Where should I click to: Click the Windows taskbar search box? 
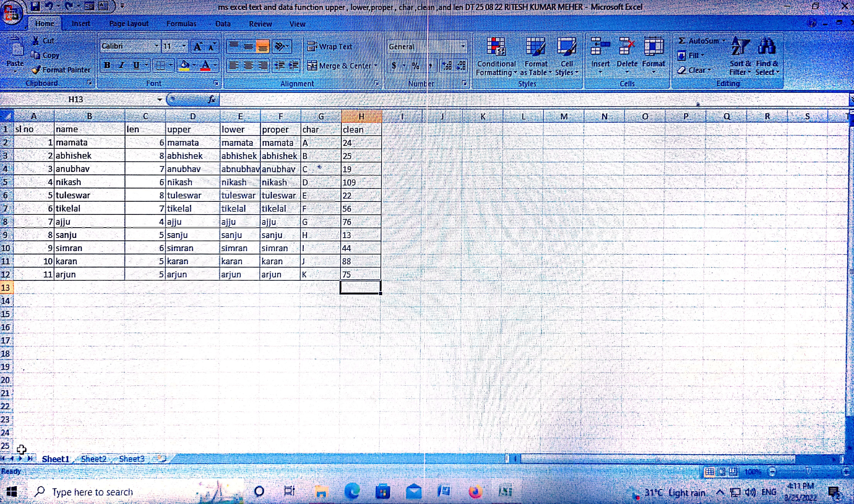(92, 492)
